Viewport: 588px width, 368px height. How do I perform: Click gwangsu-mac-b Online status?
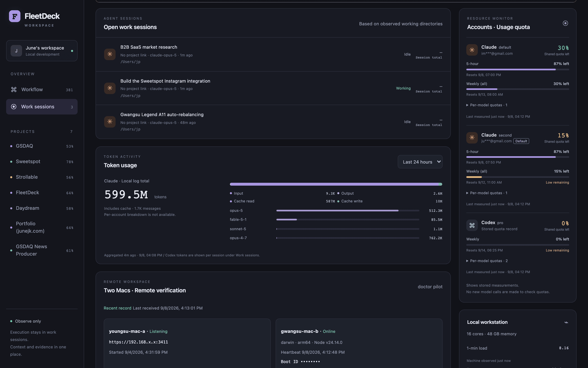329,331
